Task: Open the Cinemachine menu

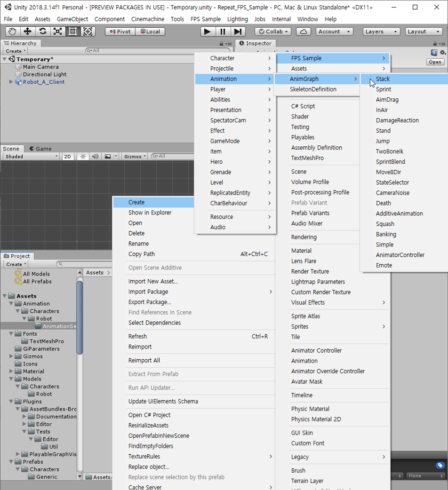Action: (148, 19)
